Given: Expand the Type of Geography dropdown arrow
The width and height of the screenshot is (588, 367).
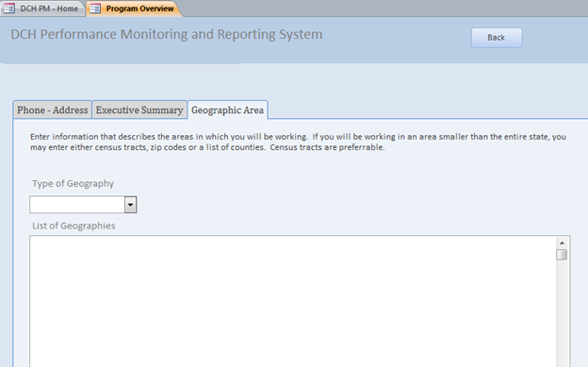Looking at the screenshot, I should tap(130, 205).
